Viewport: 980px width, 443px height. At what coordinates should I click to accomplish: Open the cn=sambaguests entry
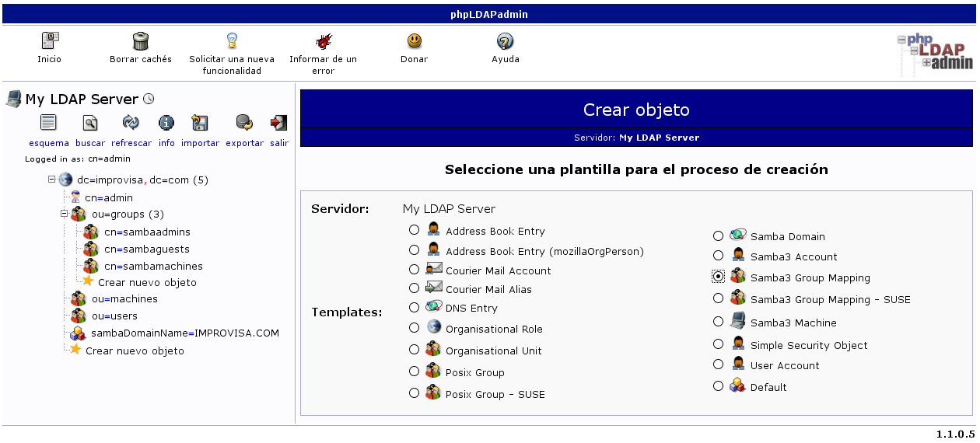pyautogui.click(x=147, y=249)
